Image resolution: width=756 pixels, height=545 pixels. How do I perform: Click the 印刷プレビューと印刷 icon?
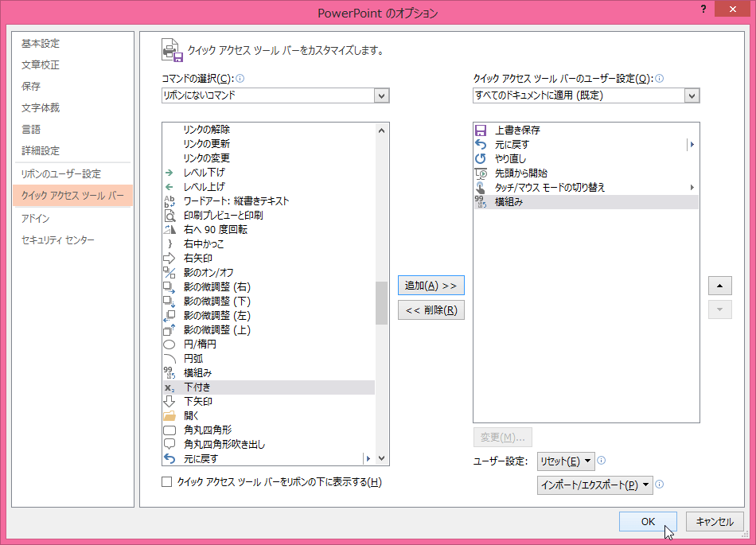[170, 216]
